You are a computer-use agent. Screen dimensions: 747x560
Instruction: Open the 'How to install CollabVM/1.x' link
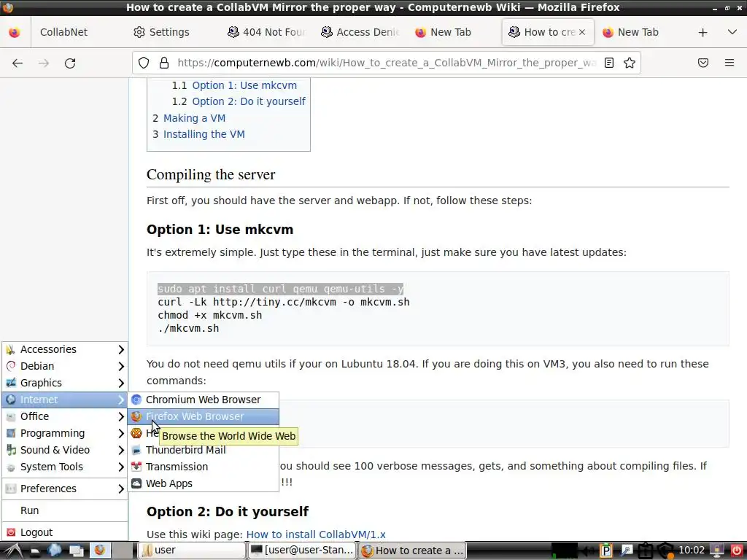tap(316, 534)
